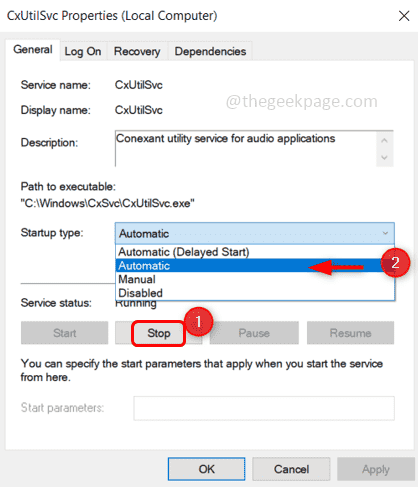Screen dimensions: 418x487
Task: Open the Recovery tab
Action: pos(137,51)
